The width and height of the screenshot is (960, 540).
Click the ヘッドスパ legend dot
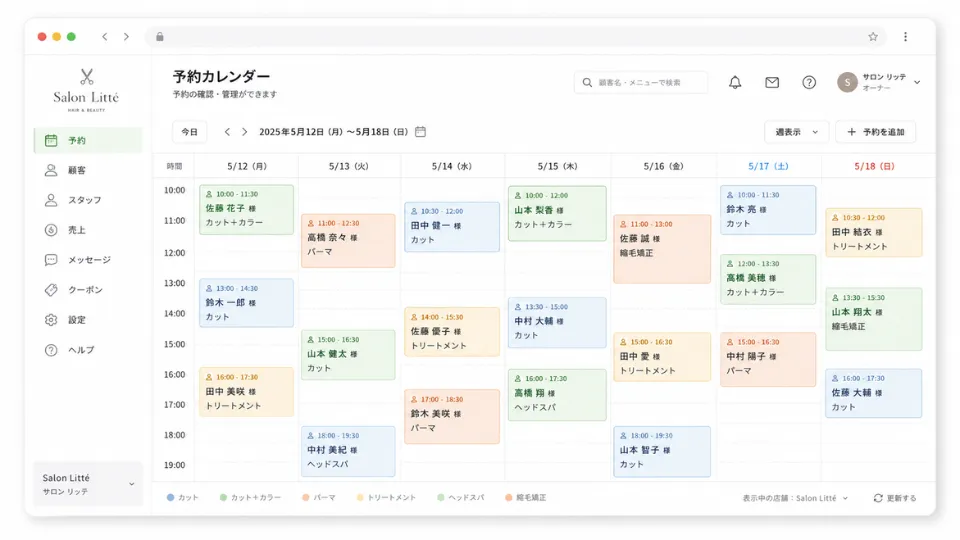[x=441, y=497]
